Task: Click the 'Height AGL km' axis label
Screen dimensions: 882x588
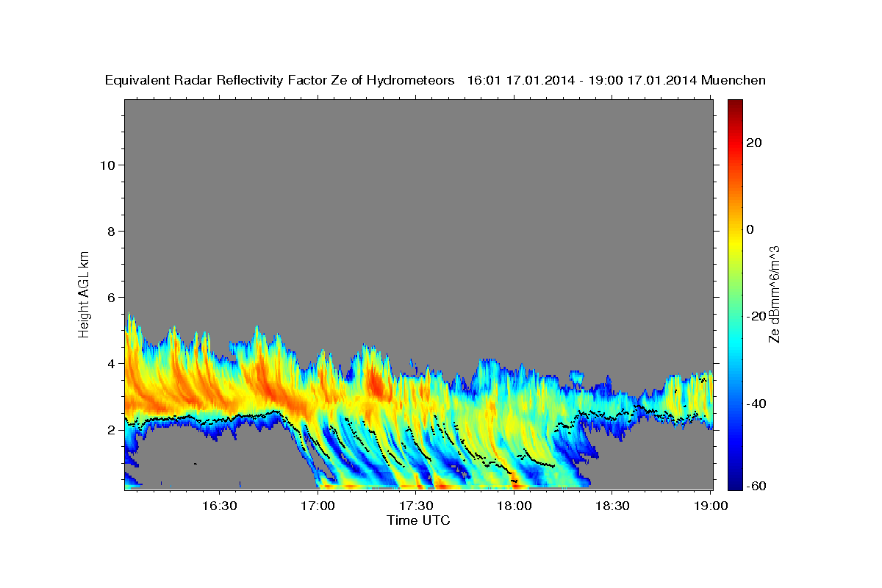Action: pyautogui.click(x=85, y=293)
